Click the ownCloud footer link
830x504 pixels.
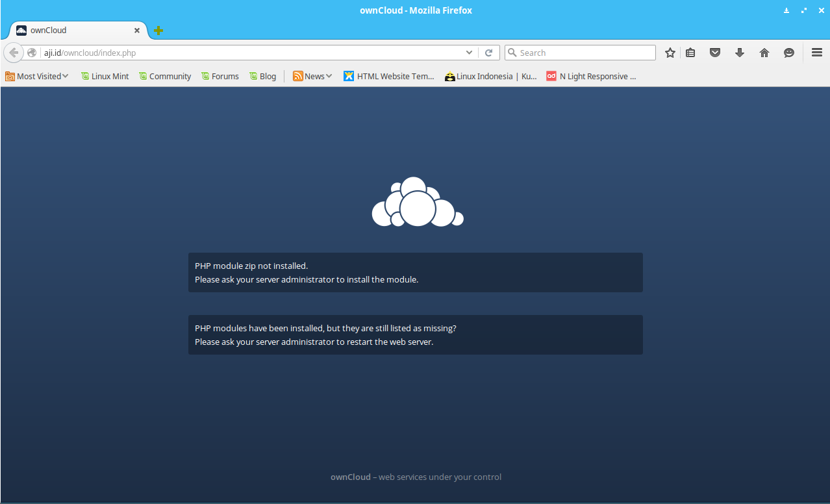(x=350, y=477)
